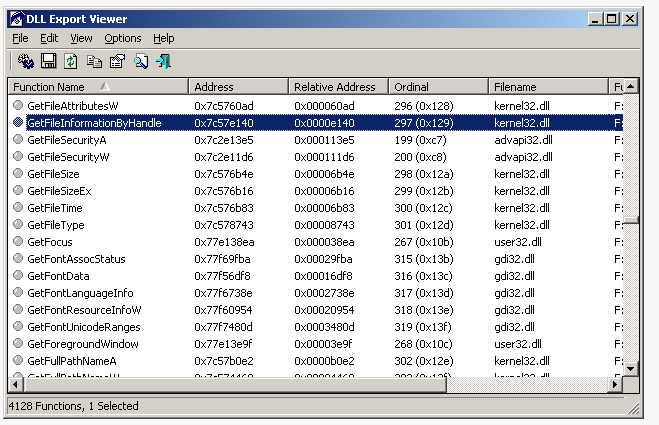Open the Help menu

click(163, 38)
